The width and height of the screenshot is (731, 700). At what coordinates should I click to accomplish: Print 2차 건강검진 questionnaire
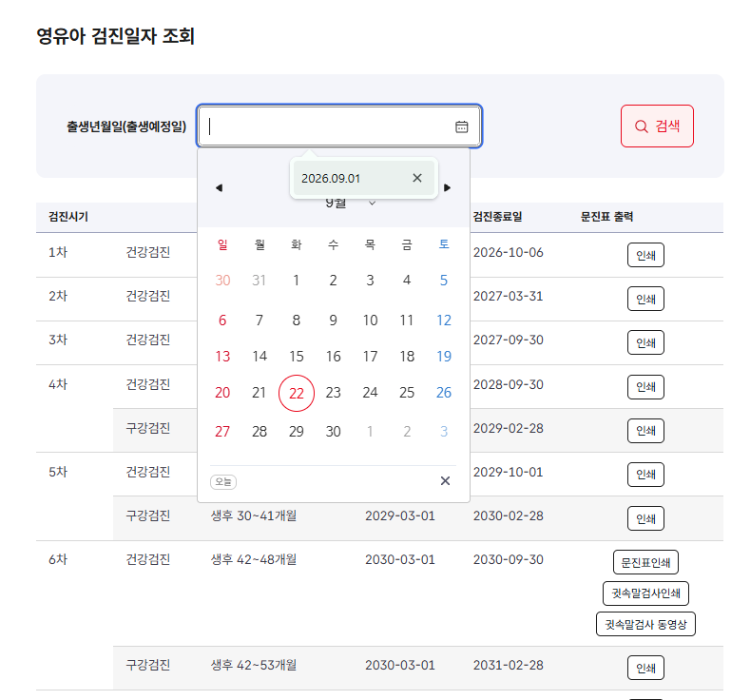pyautogui.click(x=645, y=299)
